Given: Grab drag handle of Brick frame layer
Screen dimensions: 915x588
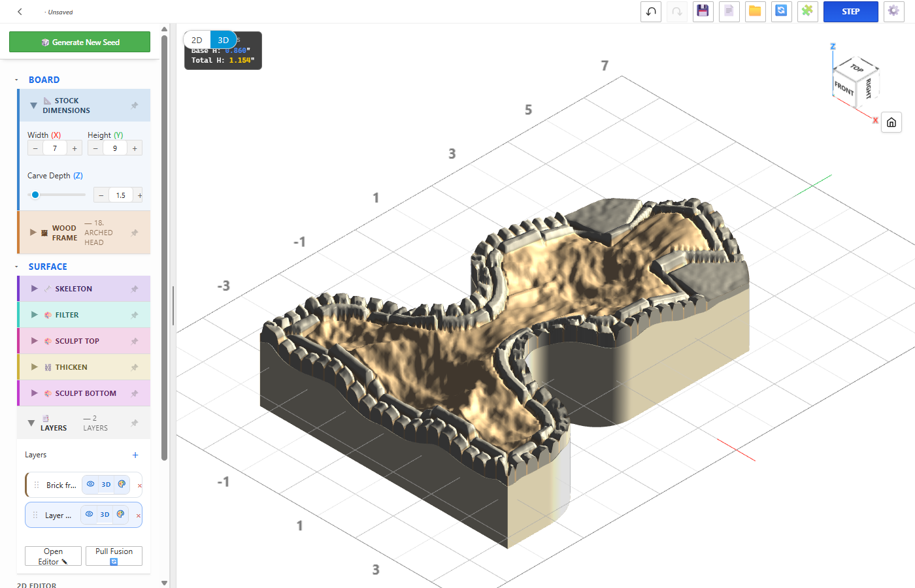Looking at the screenshot, I should tap(37, 485).
